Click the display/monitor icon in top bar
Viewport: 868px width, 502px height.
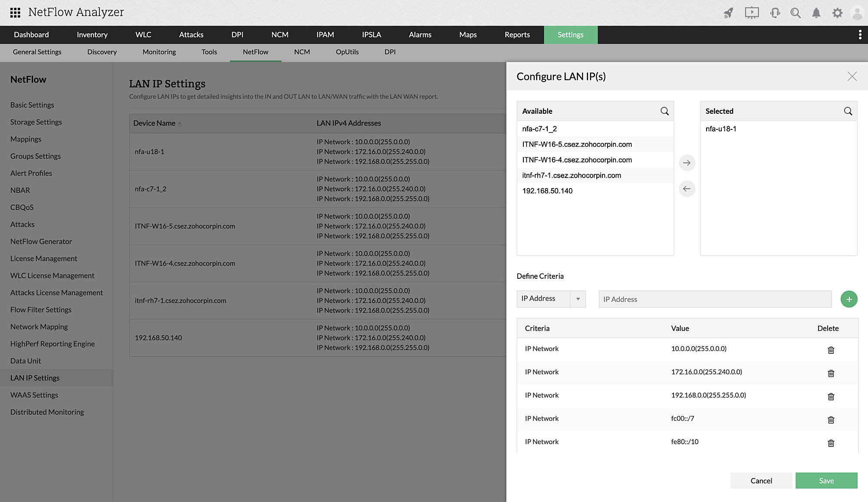(x=751, y=12)
